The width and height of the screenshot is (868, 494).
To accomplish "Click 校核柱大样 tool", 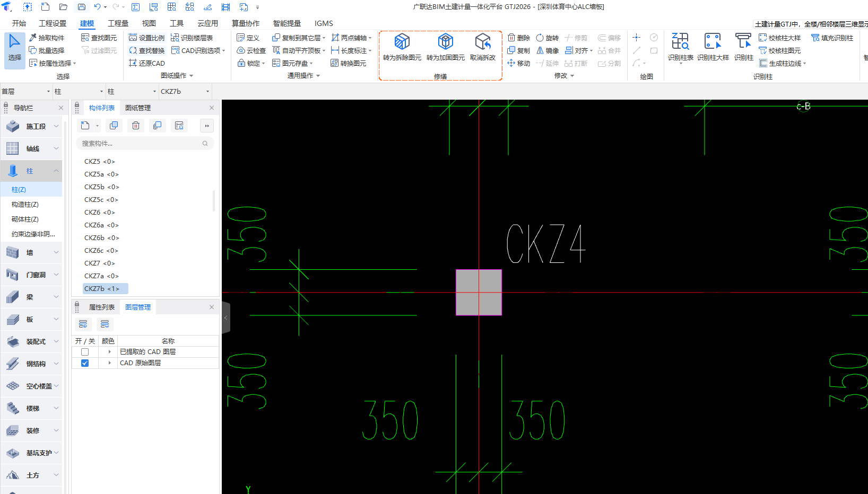I will point(780,38).
